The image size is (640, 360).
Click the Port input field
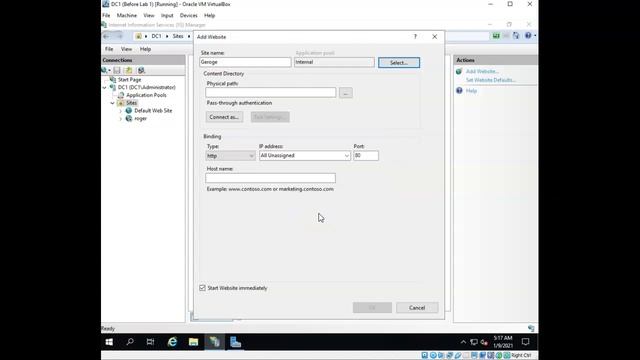[x=366, y=156]
